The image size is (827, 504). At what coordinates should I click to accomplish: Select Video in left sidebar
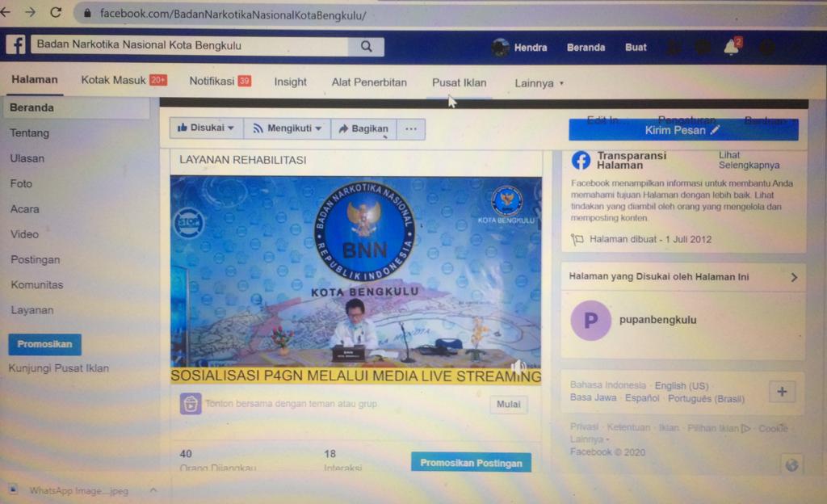(25, 234)
